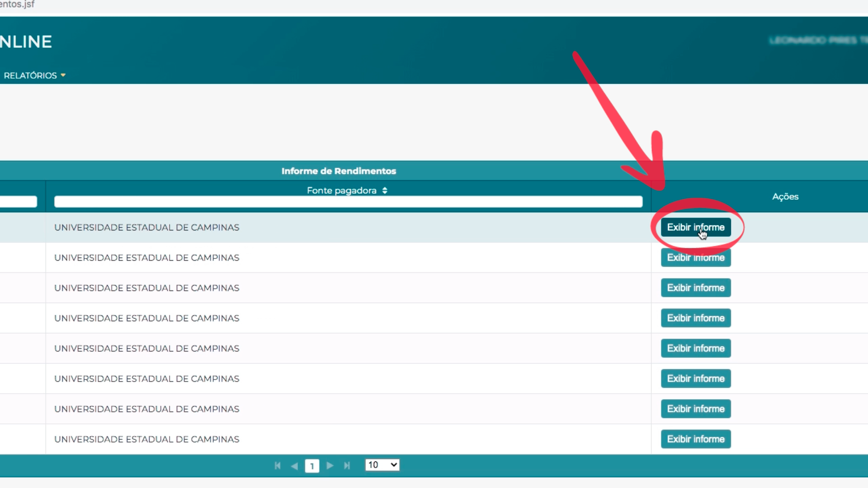Go to first page of results
This screenshot has width=868, height=488.
tap(278, 465)
